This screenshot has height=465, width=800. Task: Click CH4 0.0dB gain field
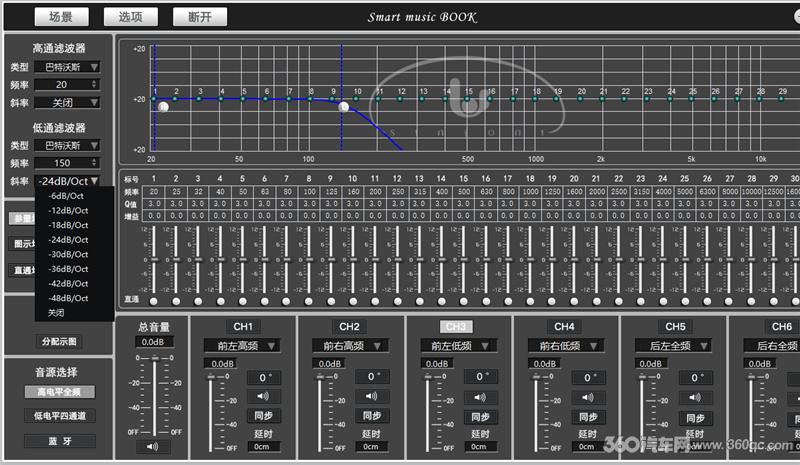tap(545, 364)
